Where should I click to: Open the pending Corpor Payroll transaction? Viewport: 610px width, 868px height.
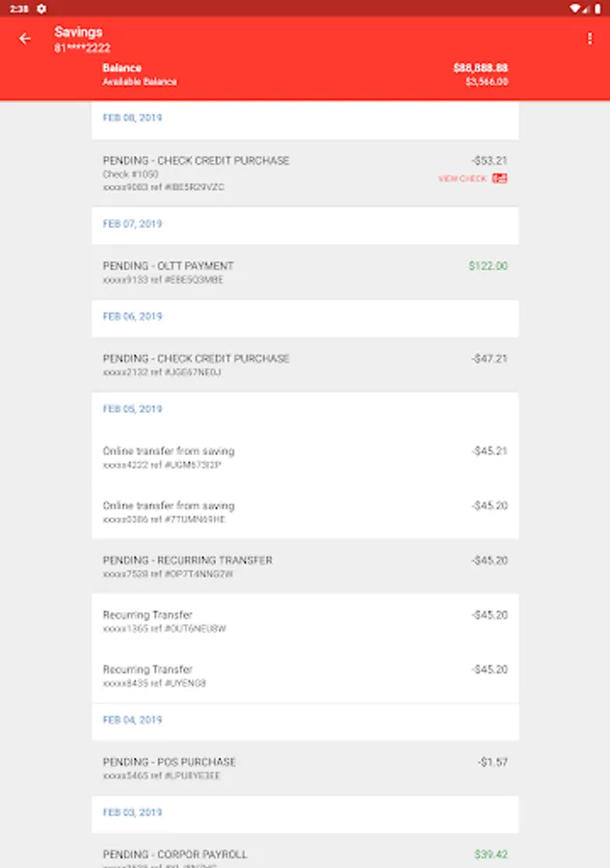coord(305,854)
